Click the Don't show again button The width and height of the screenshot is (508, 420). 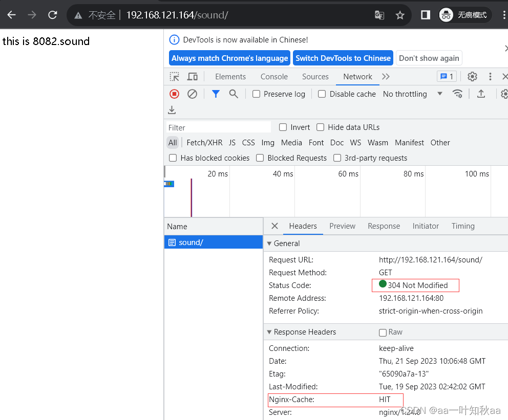tap(429, 58)
